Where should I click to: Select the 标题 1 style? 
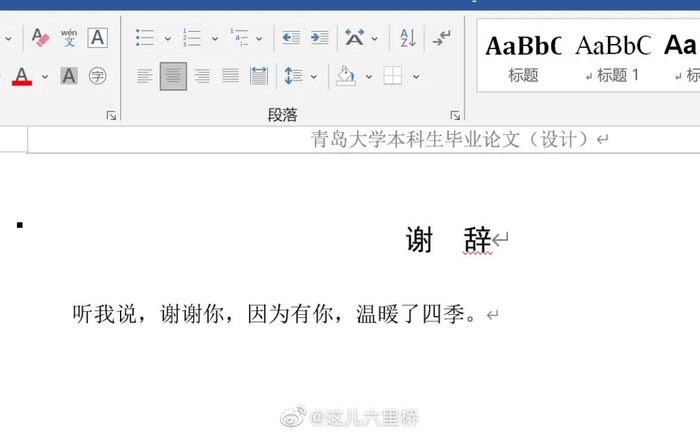613,57
